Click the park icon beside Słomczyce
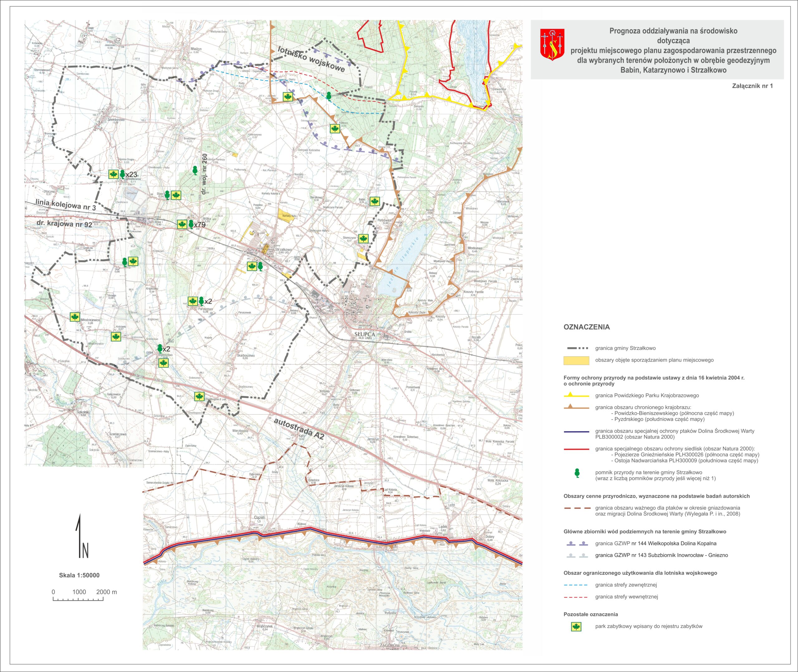Screen dimensions: 798x672 363,239
